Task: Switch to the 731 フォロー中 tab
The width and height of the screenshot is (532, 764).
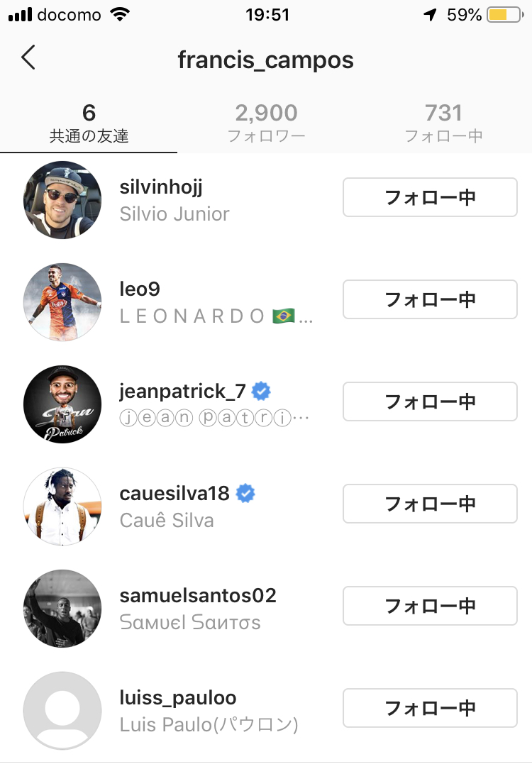Action: 443,123
